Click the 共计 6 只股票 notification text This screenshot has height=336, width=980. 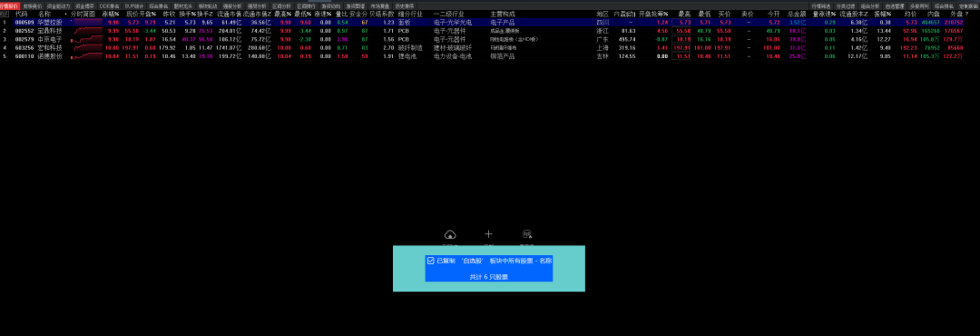coord(489,277)
